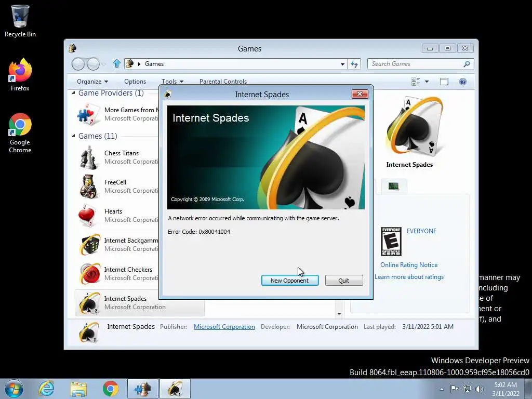Maximize the Games window
The image size is (532, 399).
click(x=447, y=48)
